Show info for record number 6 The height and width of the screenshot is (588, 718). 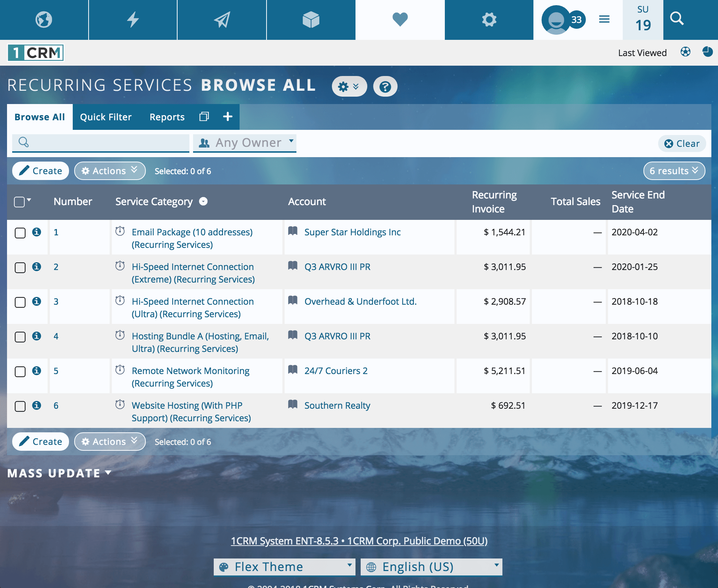[x=37, y=405]
